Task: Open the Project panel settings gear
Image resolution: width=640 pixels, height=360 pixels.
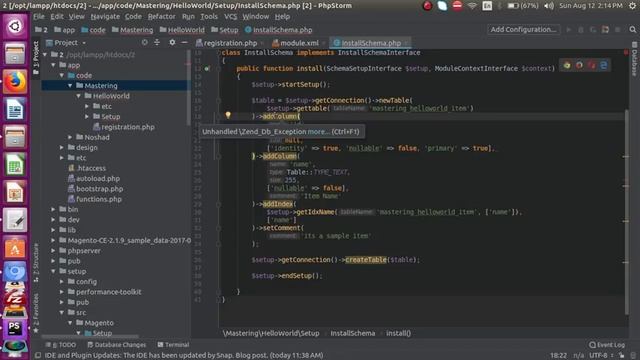Action: tap(172, 42)
